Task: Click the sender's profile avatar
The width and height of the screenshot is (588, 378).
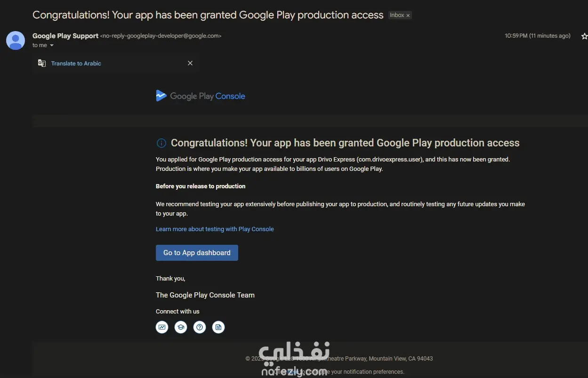Action: click(16, 40)
